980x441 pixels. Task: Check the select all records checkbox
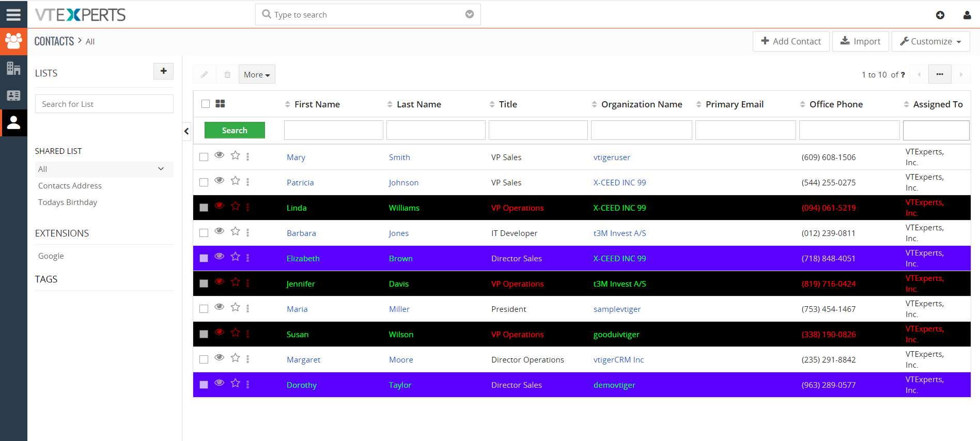pyautogui.click(x=206, y=104)
